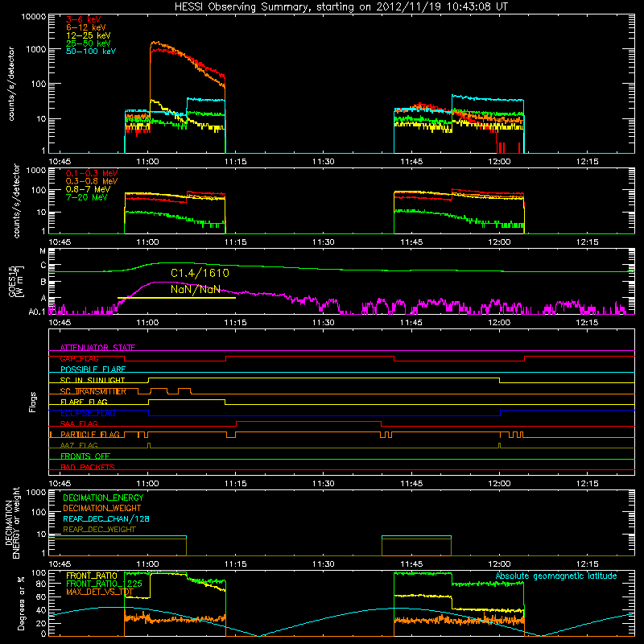644x644 pixels.
Task: Click the NaN/NaN annotation in GOES panel
Action: [196, 289]
